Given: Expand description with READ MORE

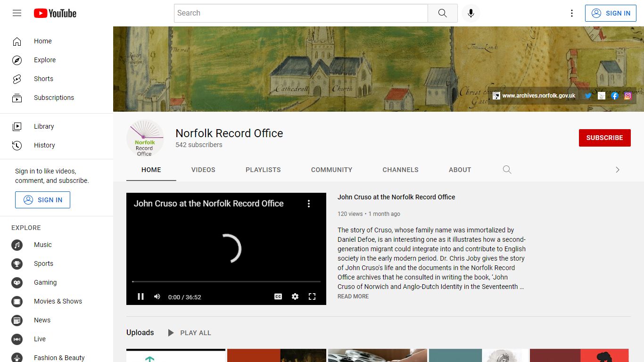Looking at the screenshot, I should [353, 296].
